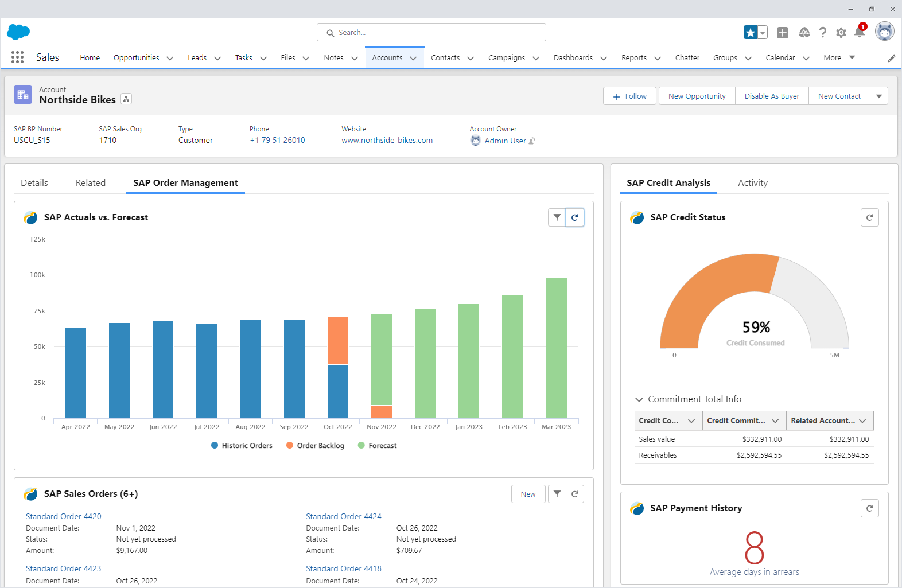Screen dimensions: 902x588
Task: Open Standard Order 4420 link
Action: click(x=64, y=516)
